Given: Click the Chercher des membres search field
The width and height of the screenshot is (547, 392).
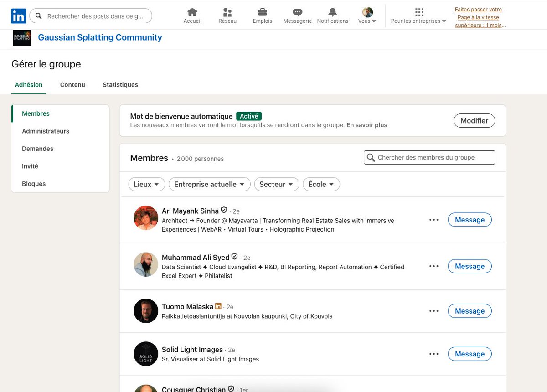Looking at the screenshot, I should (x=429, y=157).
